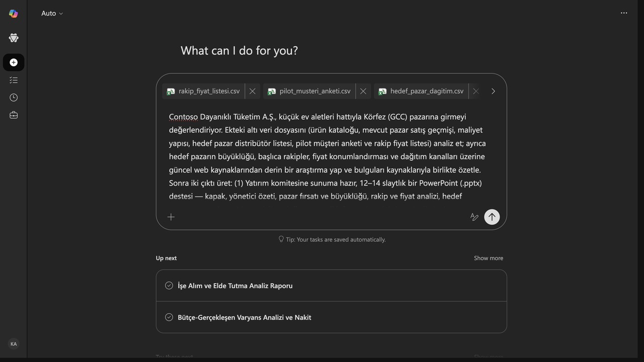Start a new task with the plus sidebar button
Viewport: 644px width, 362px height.
14,62
